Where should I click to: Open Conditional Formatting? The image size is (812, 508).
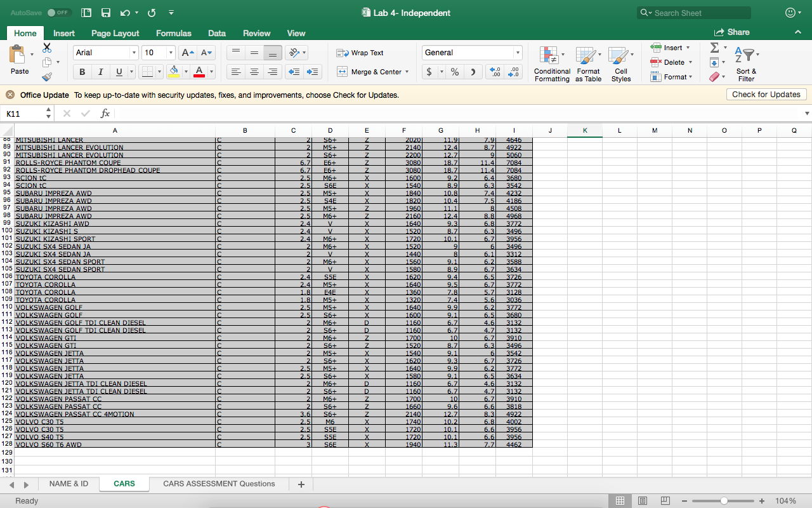(x=552, y=64)
